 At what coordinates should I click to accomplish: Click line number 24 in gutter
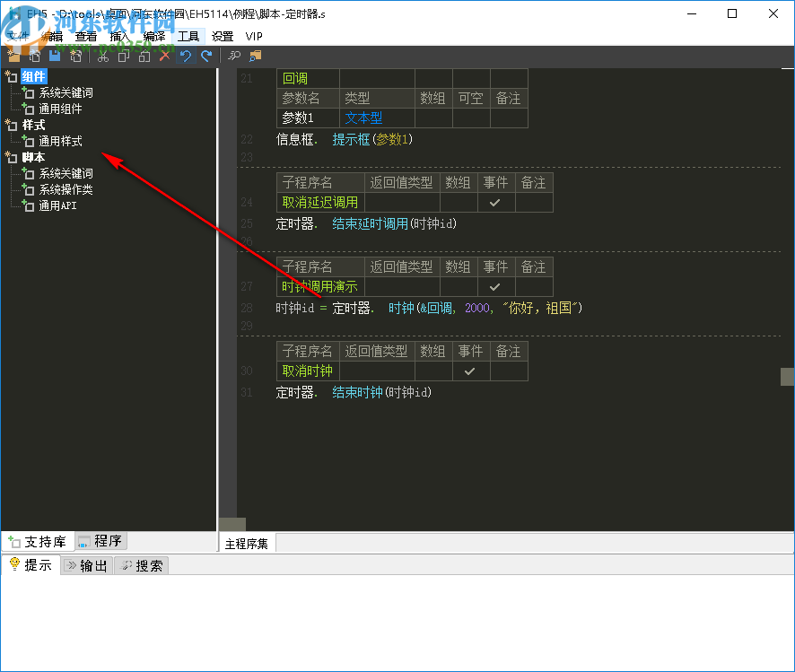247,202
